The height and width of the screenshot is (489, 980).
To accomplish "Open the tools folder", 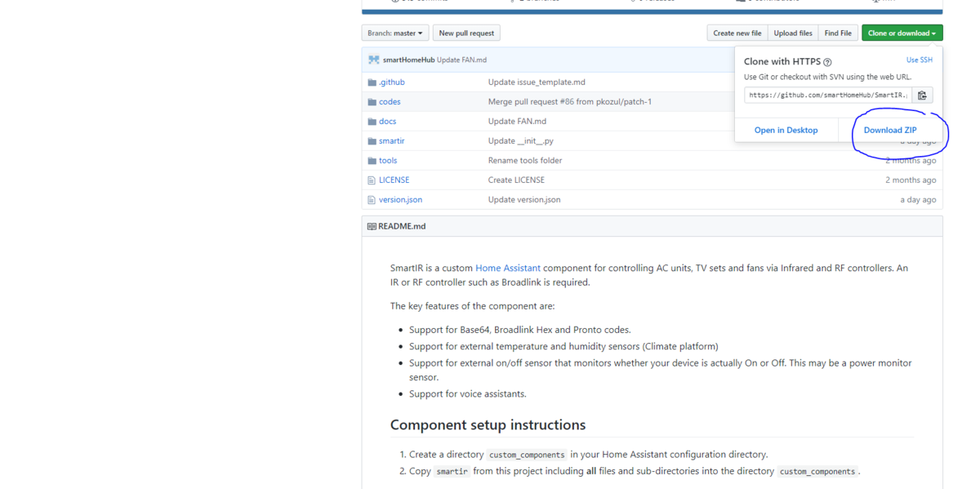I will click(x=388, y=161).
